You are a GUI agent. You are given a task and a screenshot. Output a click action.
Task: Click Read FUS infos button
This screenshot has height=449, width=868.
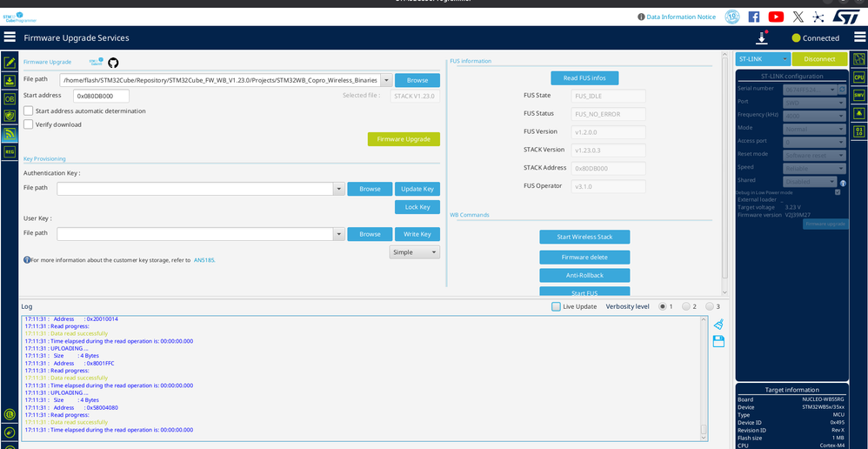584,78
